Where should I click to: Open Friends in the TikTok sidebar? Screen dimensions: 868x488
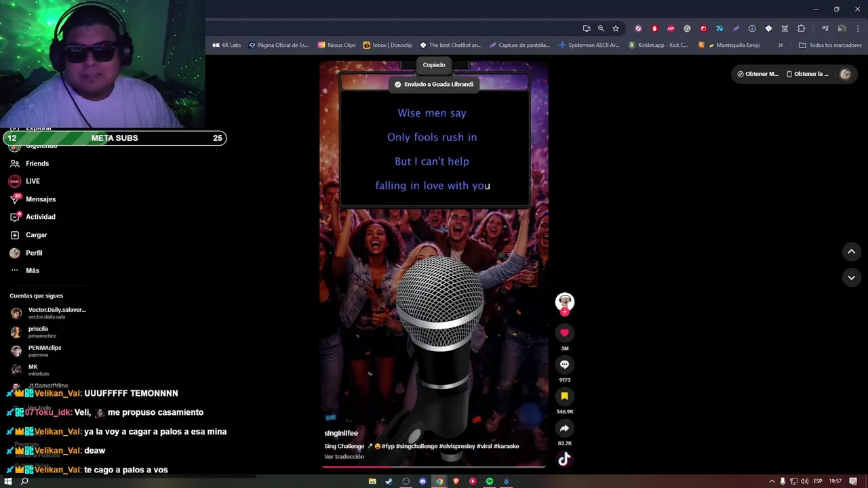[29, 163]
